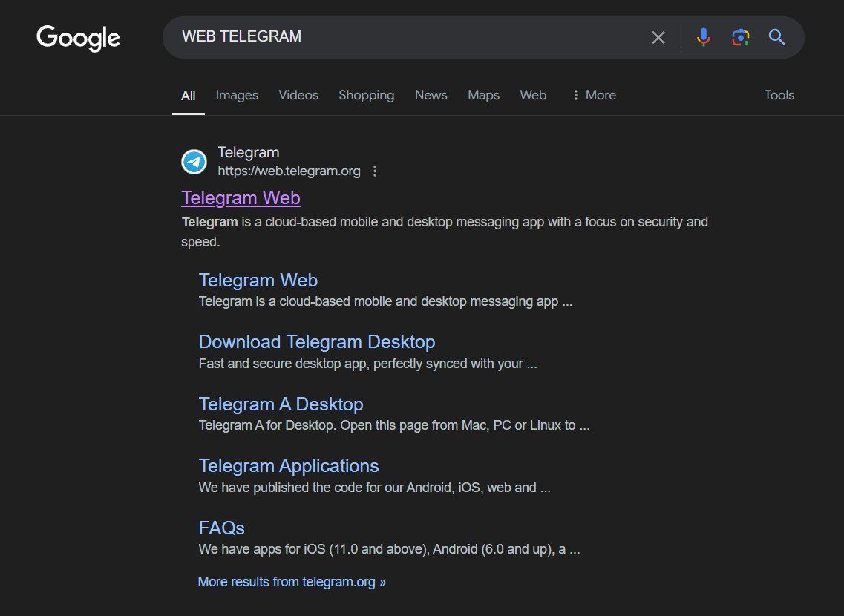
Task: Open the Telegram Web sitelink
Action: pyautogui.click(x=258, y=281)
